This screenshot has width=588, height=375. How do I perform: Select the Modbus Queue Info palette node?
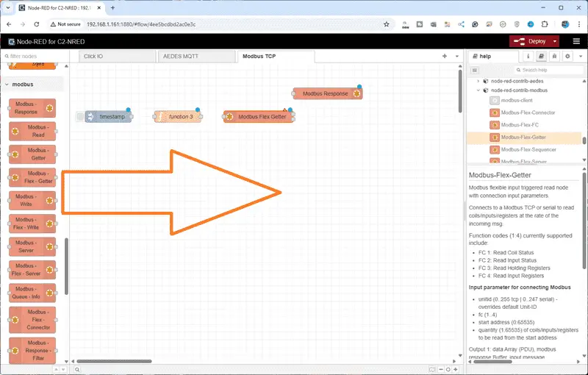tap(32, 293)
